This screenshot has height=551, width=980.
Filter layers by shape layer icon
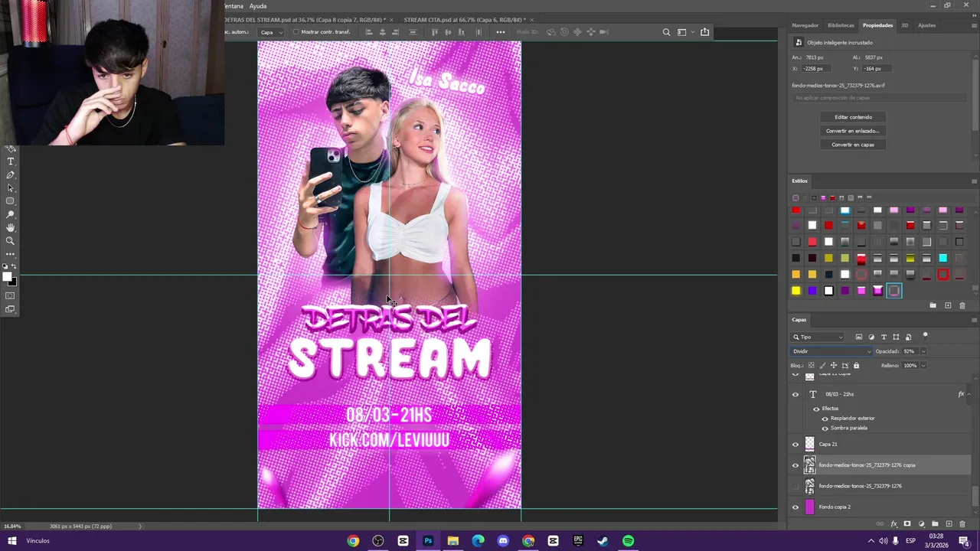pyautogui.click(x=896, y=337)
